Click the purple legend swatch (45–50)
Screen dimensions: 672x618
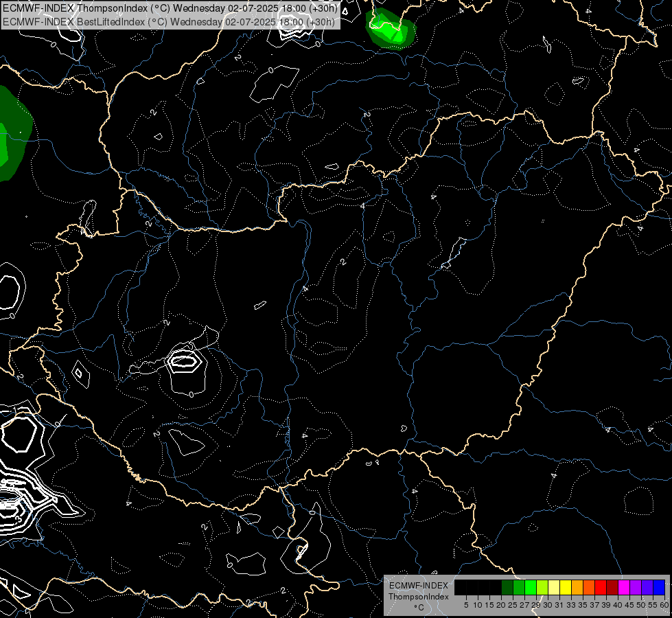point(636,587)
